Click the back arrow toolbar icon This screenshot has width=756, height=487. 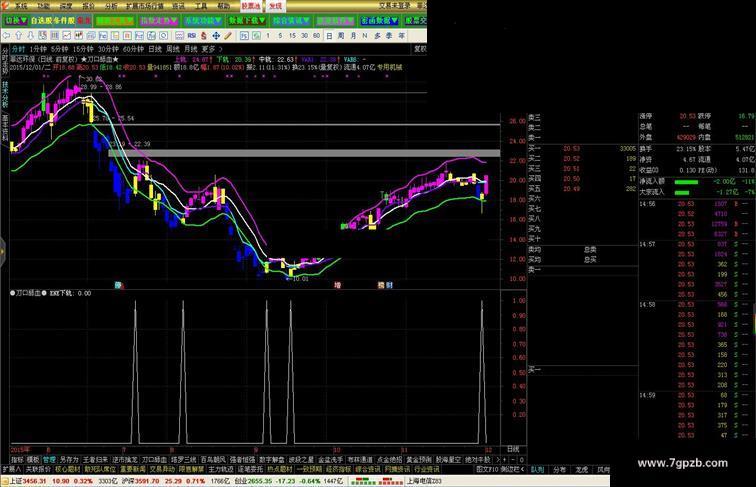point(6,36)
